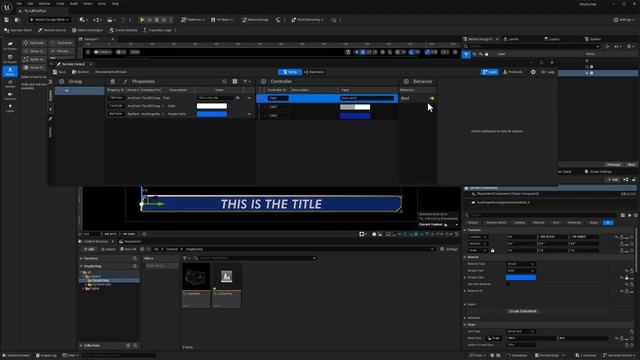
Task: Open the Motion Design Mode dropdown
Action: pos(49,20)
